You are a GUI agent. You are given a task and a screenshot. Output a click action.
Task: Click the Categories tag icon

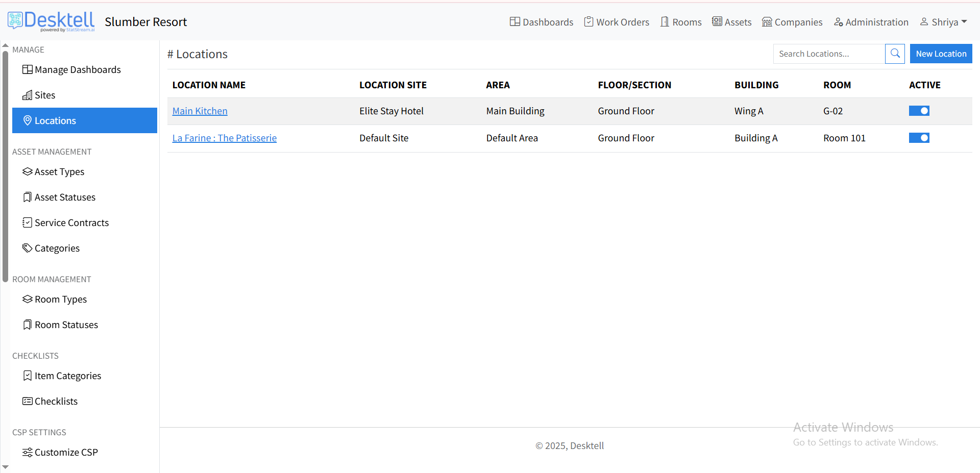(27, 248)
